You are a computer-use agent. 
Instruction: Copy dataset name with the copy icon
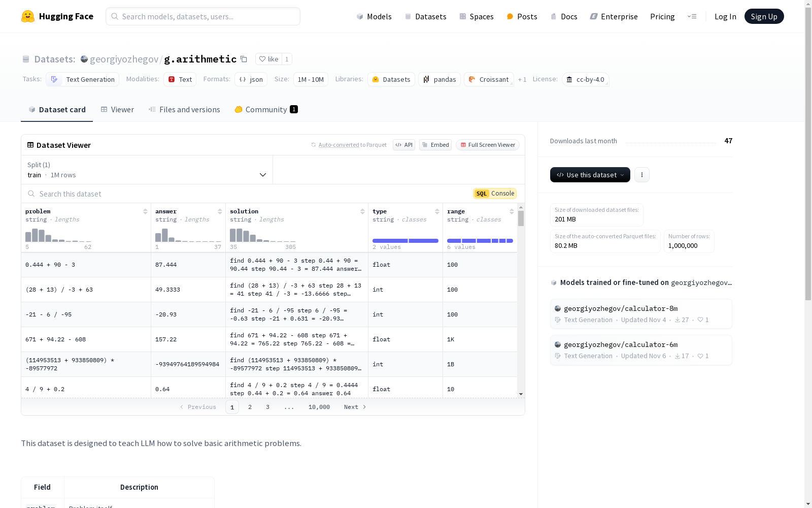pyautogui.click(x=244, y=59)
